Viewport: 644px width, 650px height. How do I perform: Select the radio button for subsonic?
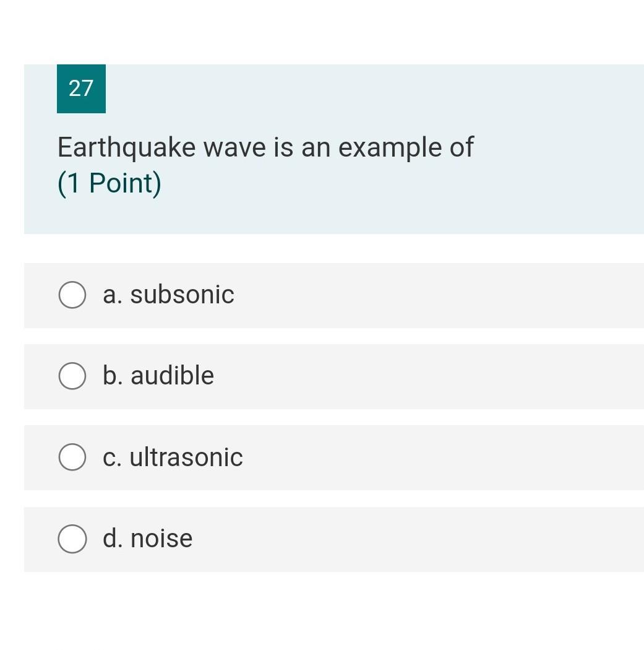pyautogui.click(x=72, y=295)
